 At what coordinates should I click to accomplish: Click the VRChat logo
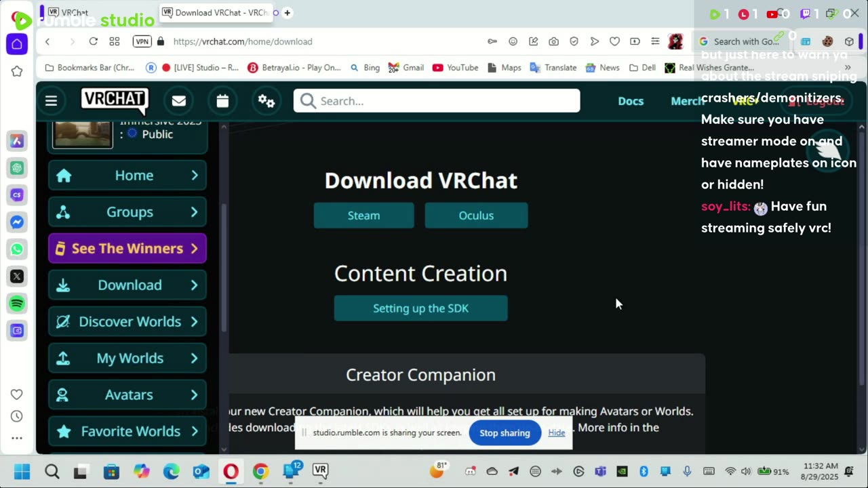pos(114,100)
